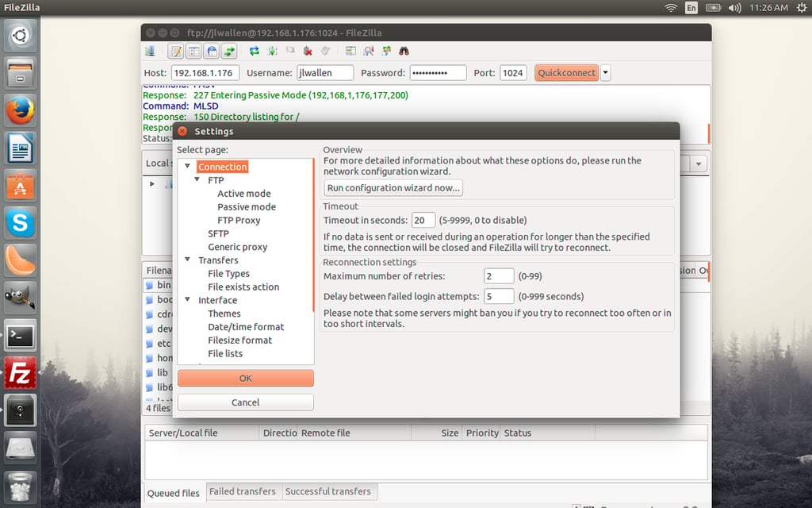812x508 pixels.
Task: Launch Firefox from the dock
Action: (x=20, y=110)
